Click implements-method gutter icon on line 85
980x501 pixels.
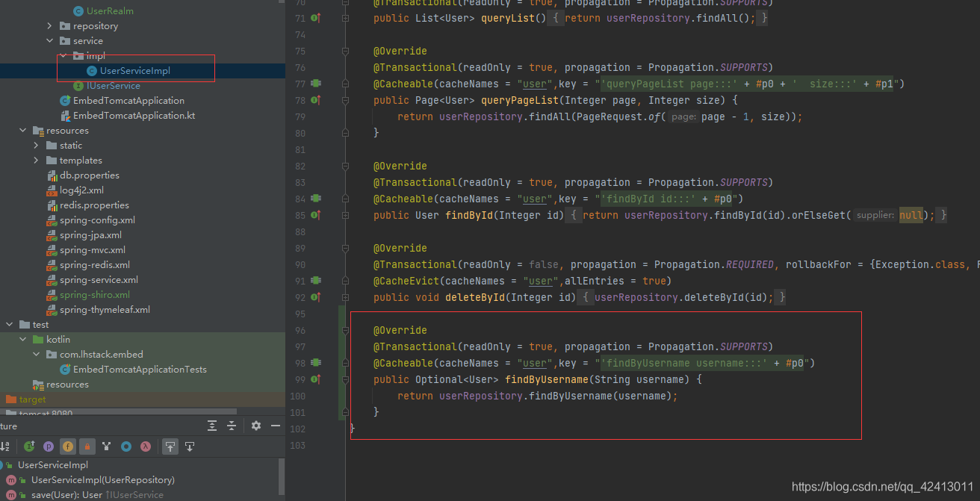(x=316, y=215)
